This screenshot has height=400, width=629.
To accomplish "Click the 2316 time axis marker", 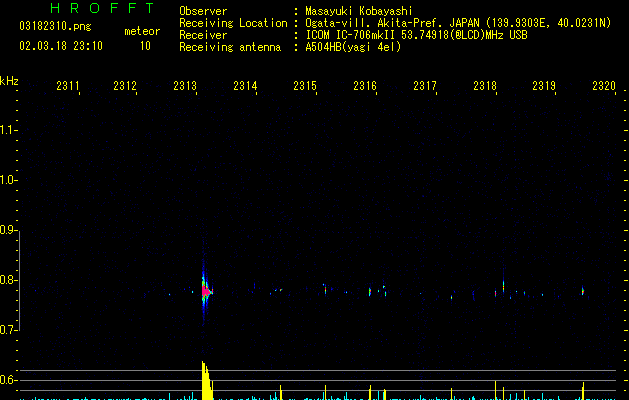I will tap(365, 85).
